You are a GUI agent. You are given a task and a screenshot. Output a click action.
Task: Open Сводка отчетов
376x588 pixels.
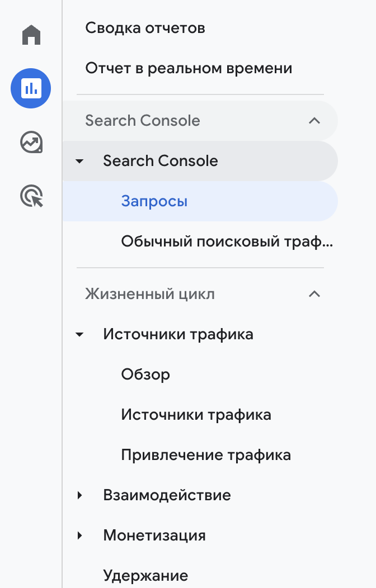tap(145, 28)
